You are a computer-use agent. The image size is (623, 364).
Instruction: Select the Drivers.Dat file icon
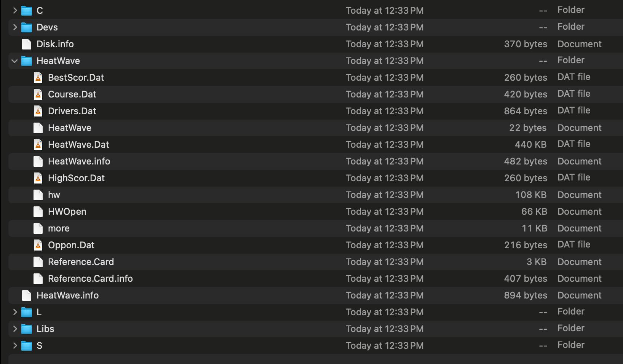(38, 111)
